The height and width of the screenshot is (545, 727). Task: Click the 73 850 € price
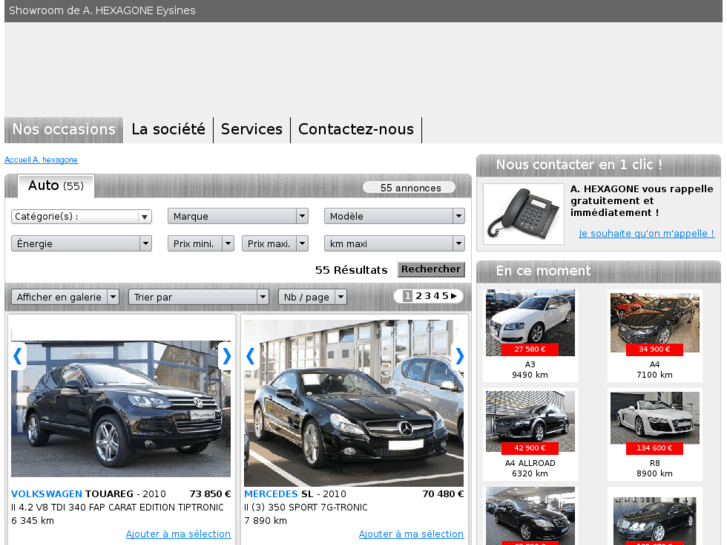click(210, 494)
